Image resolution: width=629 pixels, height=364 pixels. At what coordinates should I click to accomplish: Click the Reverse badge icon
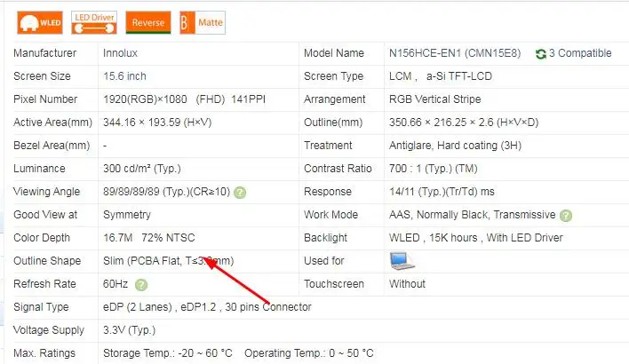[148, 22]
